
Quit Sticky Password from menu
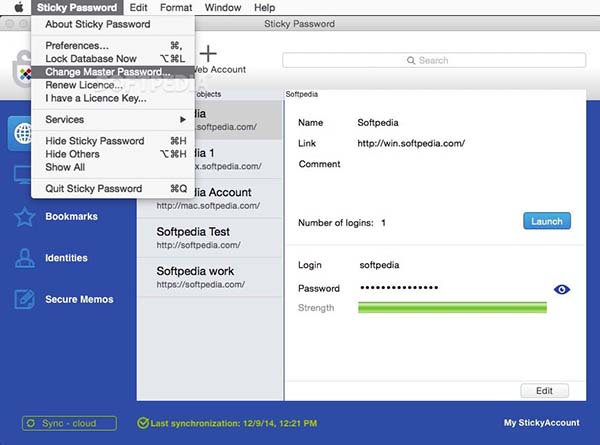pyautogui.click(x=113, y=189)
